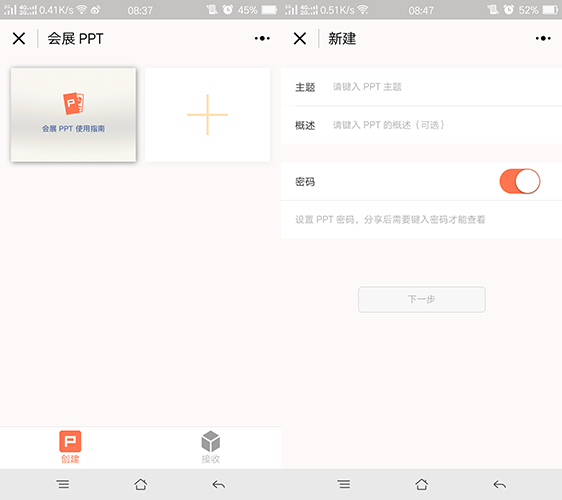Viewport: 562px width, 500px height.
Task: Tap the Android back key on the right phone
Action: (500, 485)
